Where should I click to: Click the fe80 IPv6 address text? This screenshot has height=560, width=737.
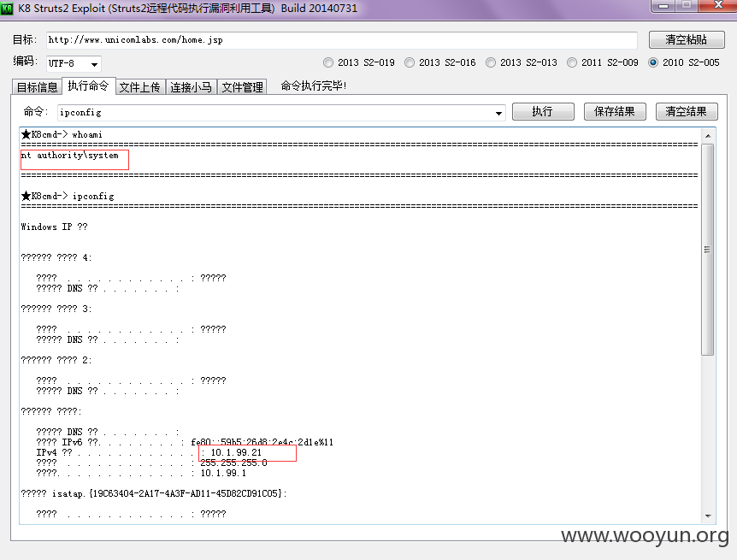click(x=262, y=442)
